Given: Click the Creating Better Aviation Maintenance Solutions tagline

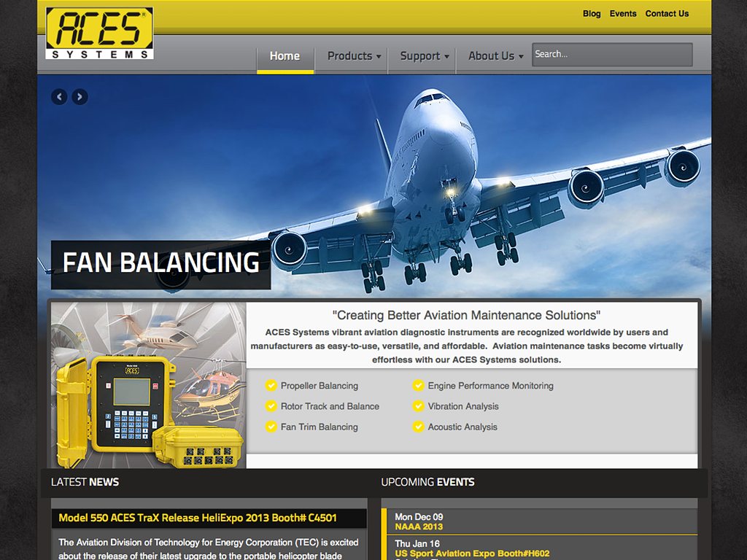Looking at the screenshot, I should [466, 315].
